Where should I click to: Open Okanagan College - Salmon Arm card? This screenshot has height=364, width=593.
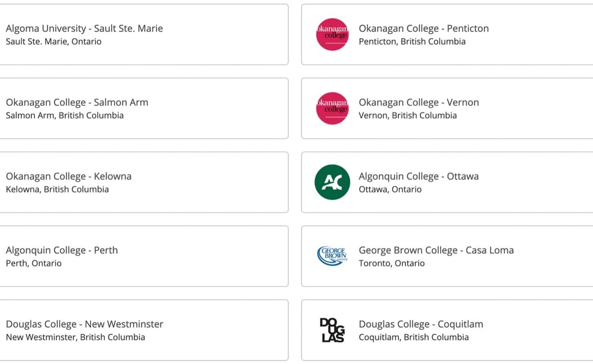point(144,108)
